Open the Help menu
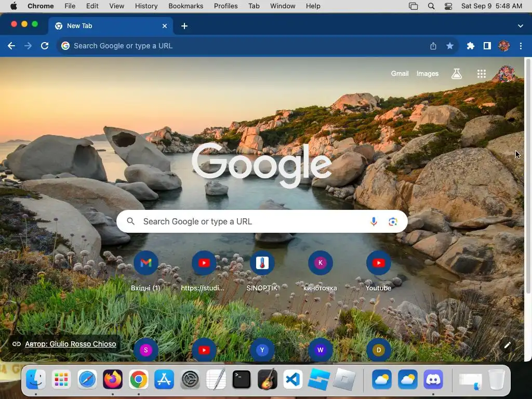The height and width of the screenshot is (399, 532). (313, 6)
